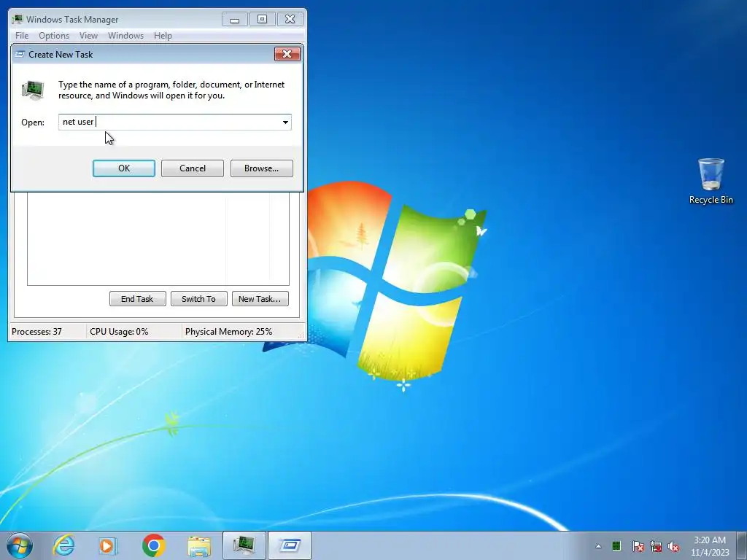
Task: Click End Task button in Task Manager
Action: click(137, 298)
